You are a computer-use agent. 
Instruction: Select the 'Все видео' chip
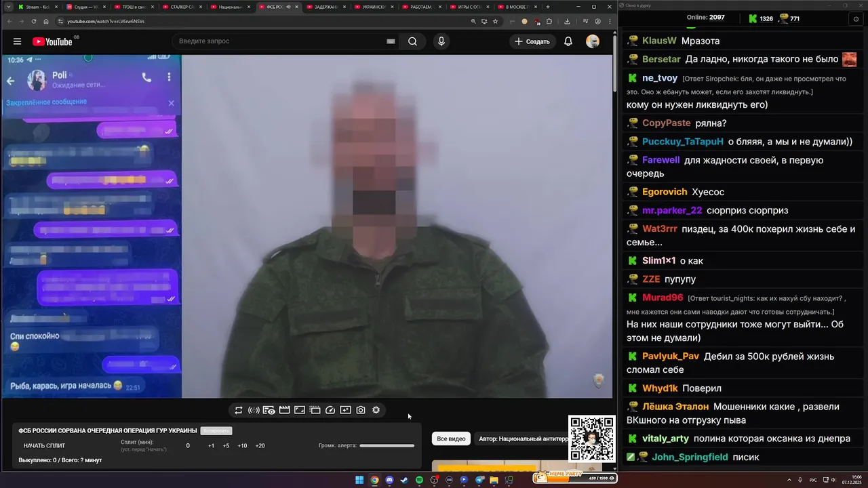[x=451, y=439]
